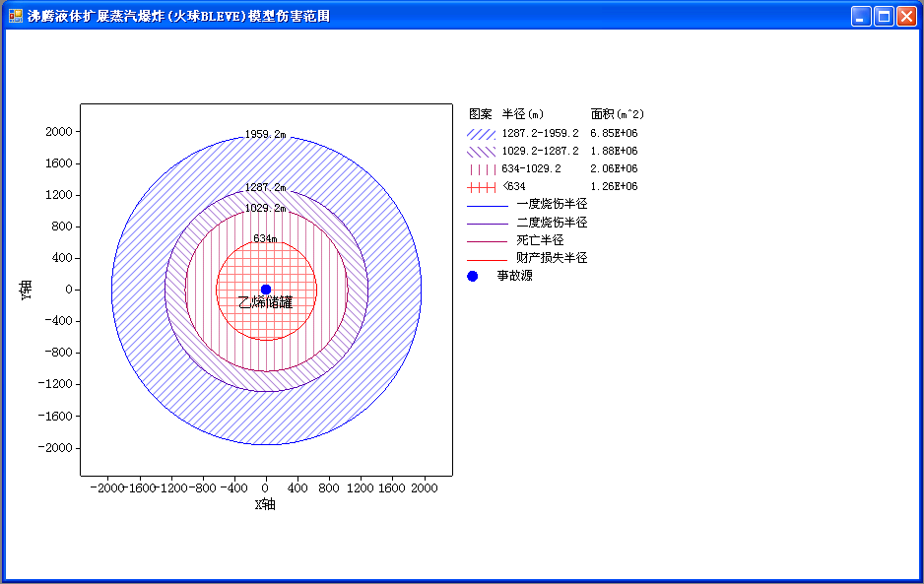Click the 2.06E+06 area value

pos(614,168)
